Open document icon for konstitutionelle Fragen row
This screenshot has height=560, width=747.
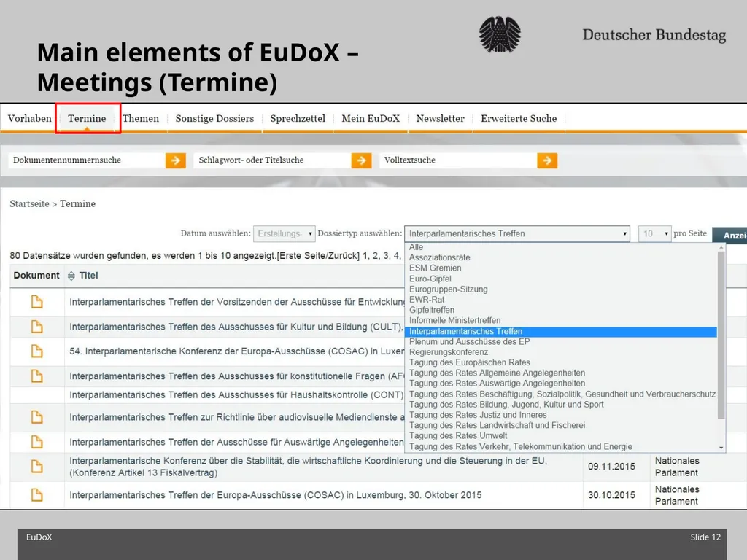point(36,376)
